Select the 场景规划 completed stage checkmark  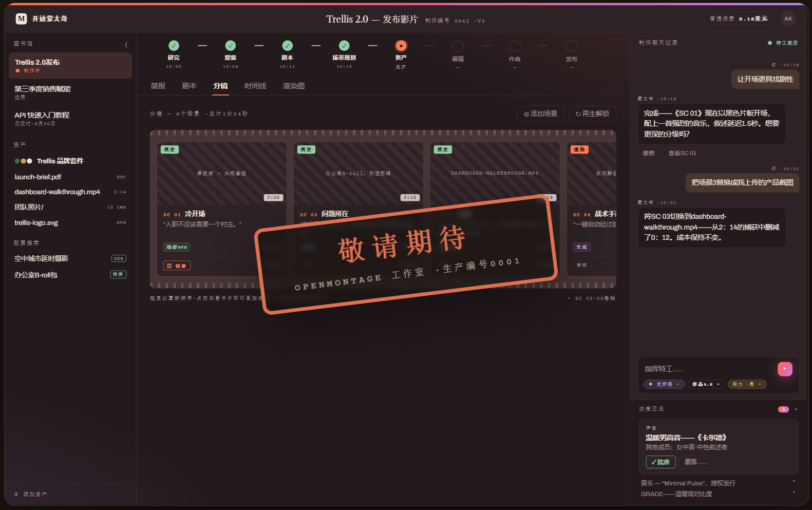344,46
